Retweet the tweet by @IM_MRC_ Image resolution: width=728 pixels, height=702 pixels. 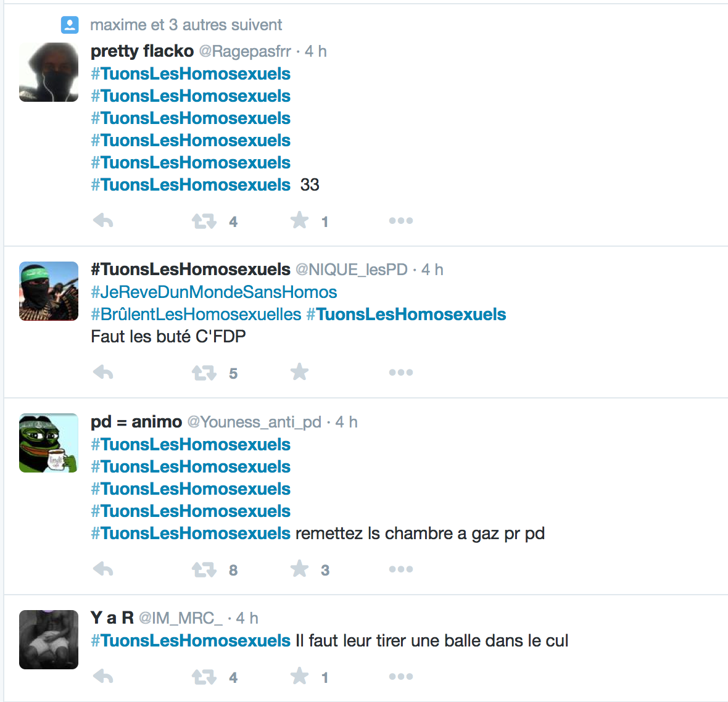(204, 677)
